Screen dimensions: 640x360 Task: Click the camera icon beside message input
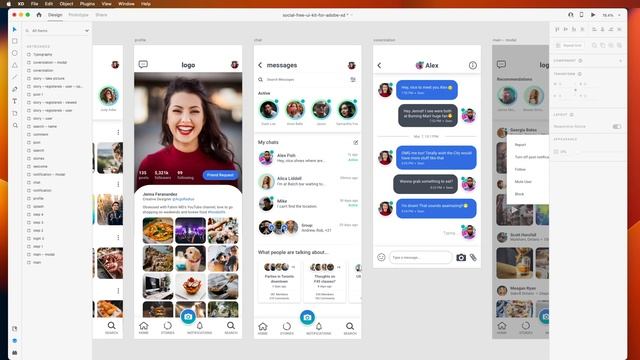pyautogui.click(x=461, y=258)
